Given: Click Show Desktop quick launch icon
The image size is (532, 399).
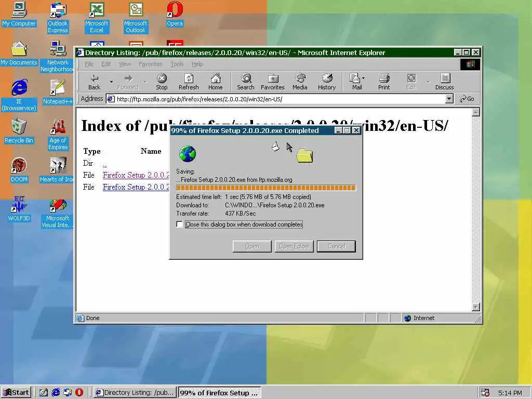Looking at the screenshot, I should click(x=44, y=393).
